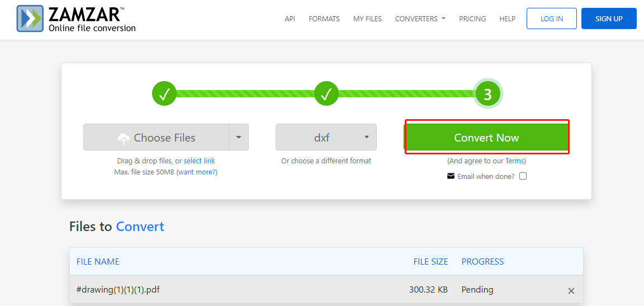Click the want more? link
Image resolution: width=644 pixels, height=306 pixels.
tap(197, 172)
